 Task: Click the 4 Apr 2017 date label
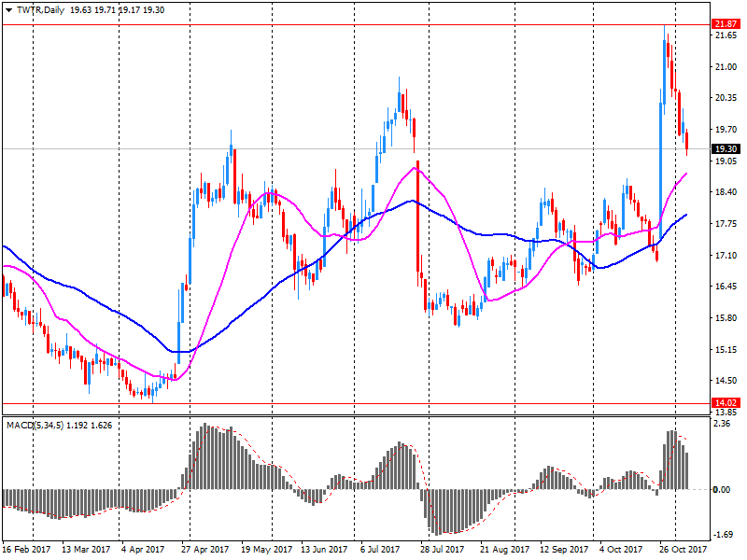click(143, 550)
